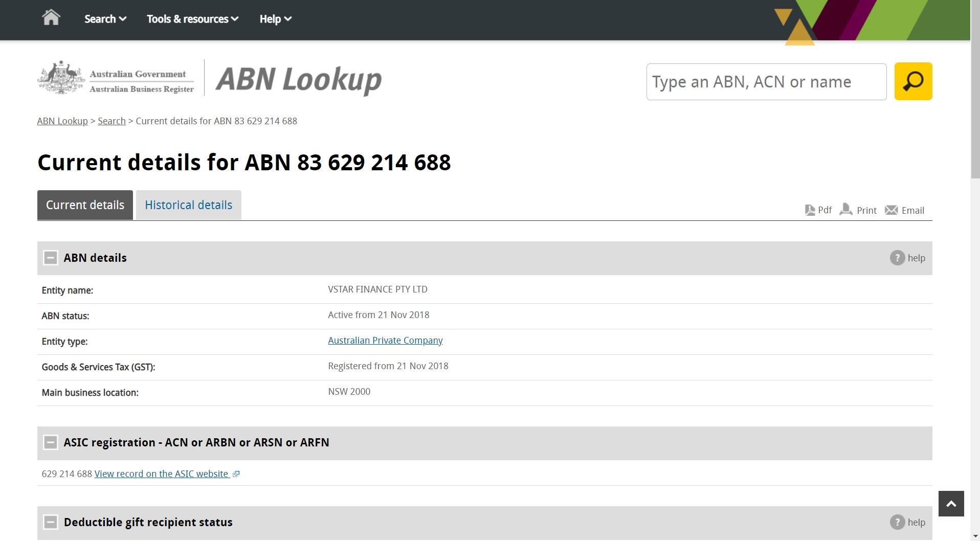Screen dimensions: 980x541
Task: Collapse the ABN details section
Action: (51, 258)
